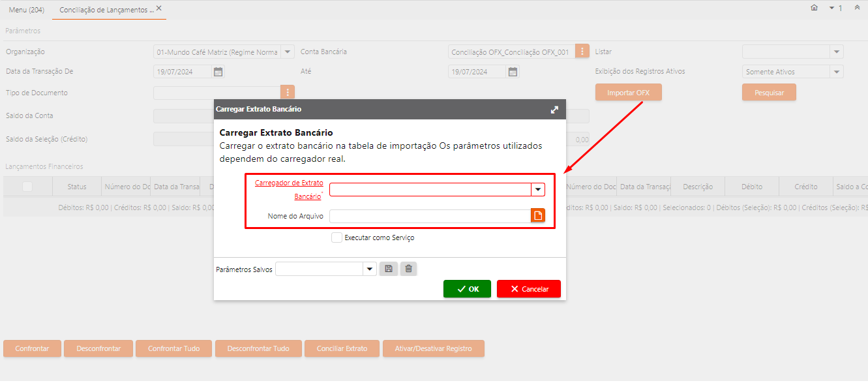The image size is (868, 383).
Task: Click the Status column header
Action: click(77, 187)
